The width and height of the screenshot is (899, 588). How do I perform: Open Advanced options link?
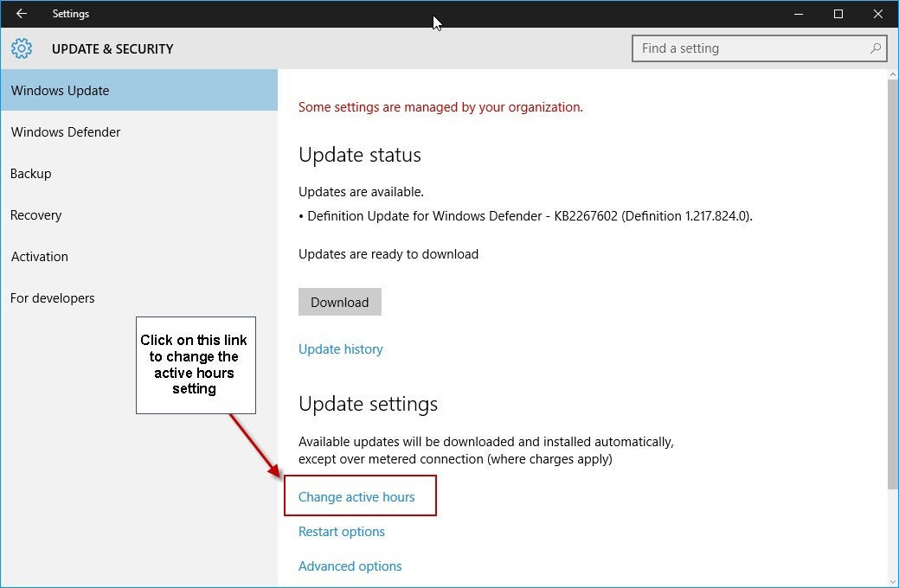coord(350,566)
